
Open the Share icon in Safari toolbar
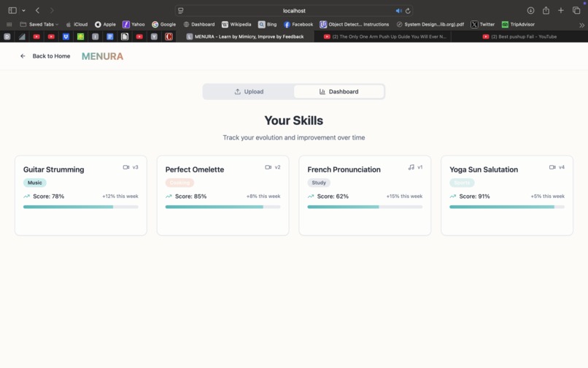tap(546, 10)
